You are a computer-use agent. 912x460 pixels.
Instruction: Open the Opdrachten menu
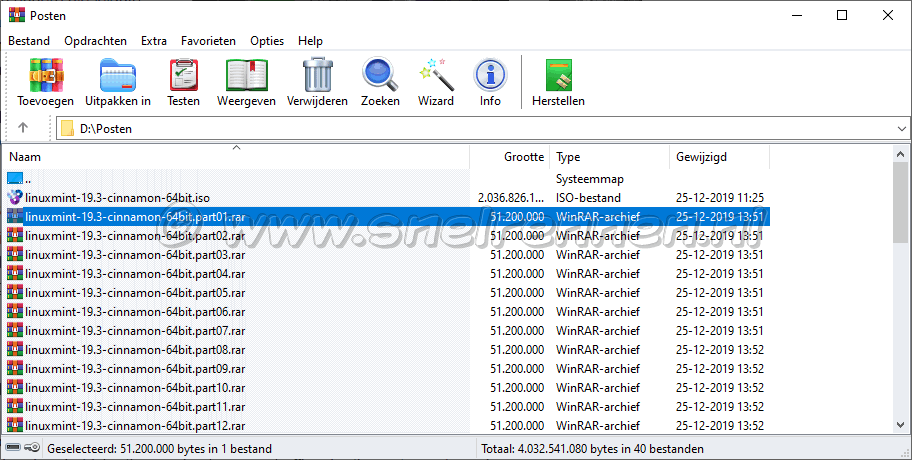[x=95, y=41]
